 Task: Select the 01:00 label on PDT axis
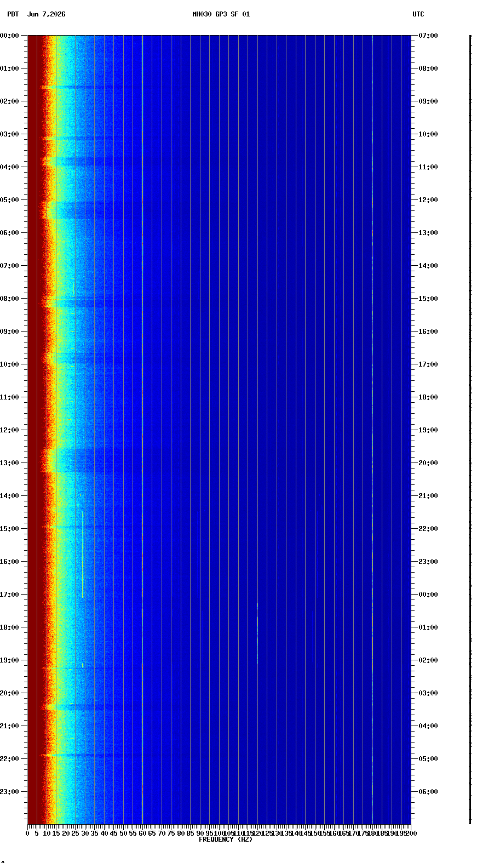click(9, 68)
